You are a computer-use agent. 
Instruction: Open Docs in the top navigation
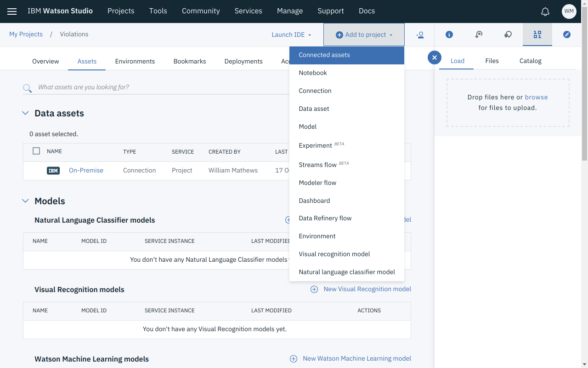(x=367, y=11)
